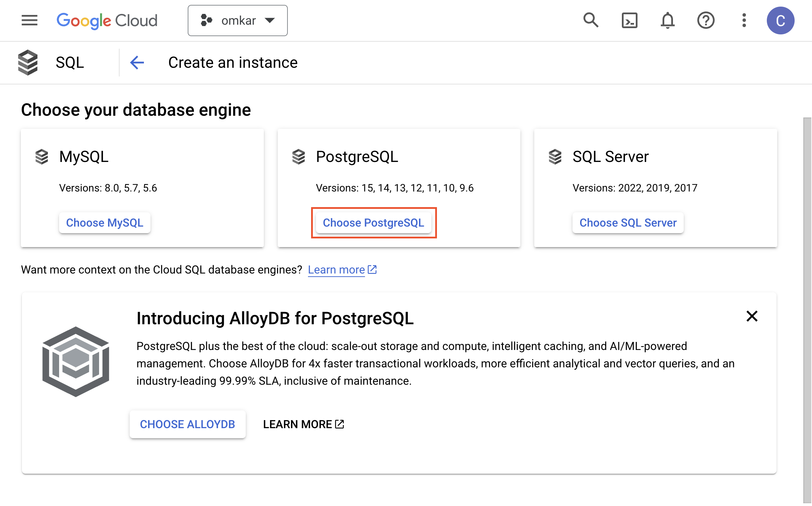
Task: Click Choose MySQL button
Action: tap(105, 223)
